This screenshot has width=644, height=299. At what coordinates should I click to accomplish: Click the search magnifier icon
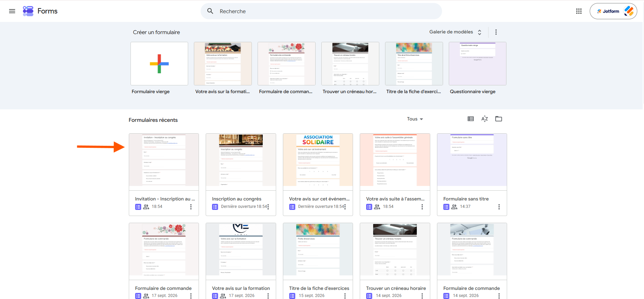[x=210, y=11]
